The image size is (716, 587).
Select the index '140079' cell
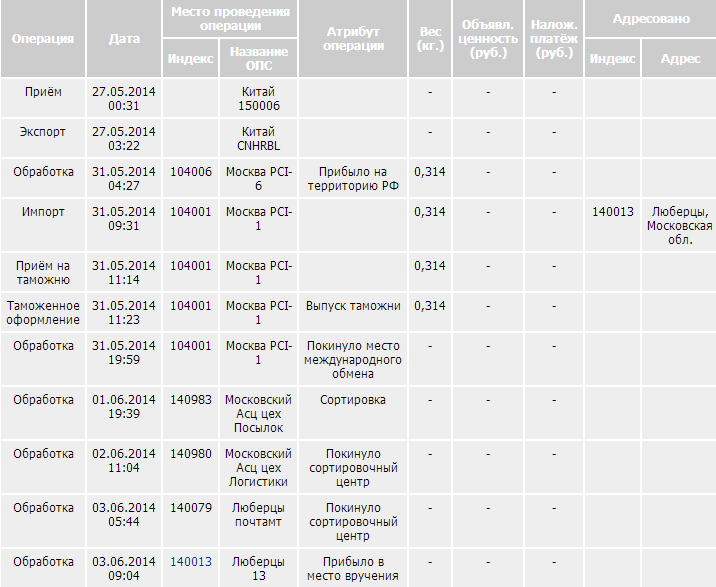[190, 521]
